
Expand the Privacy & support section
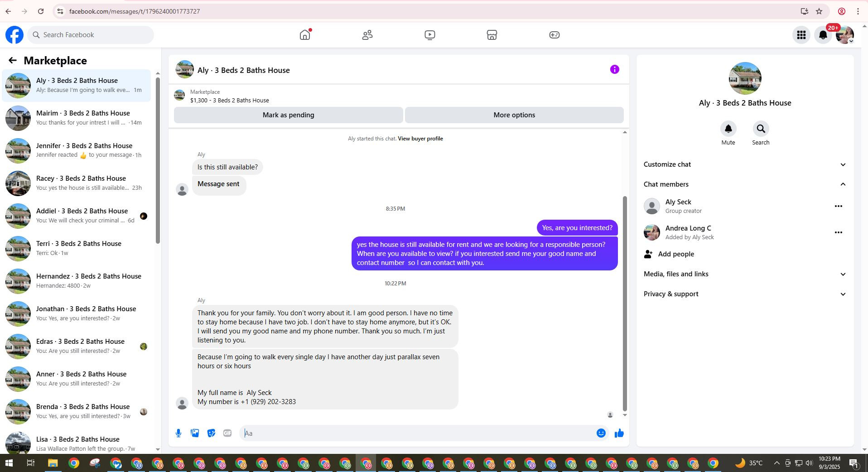point(745,294)
